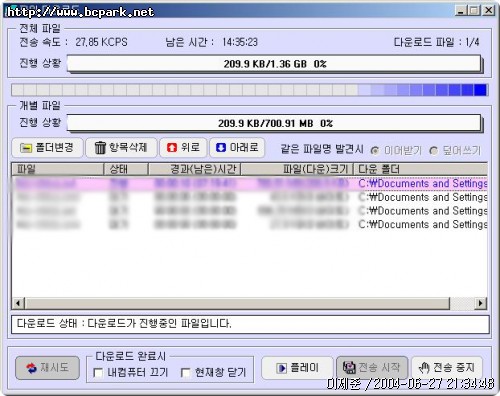Click the 재시도 retry button
The width and height of the screenshot is (500, 396).
click(x=47, y=368)
